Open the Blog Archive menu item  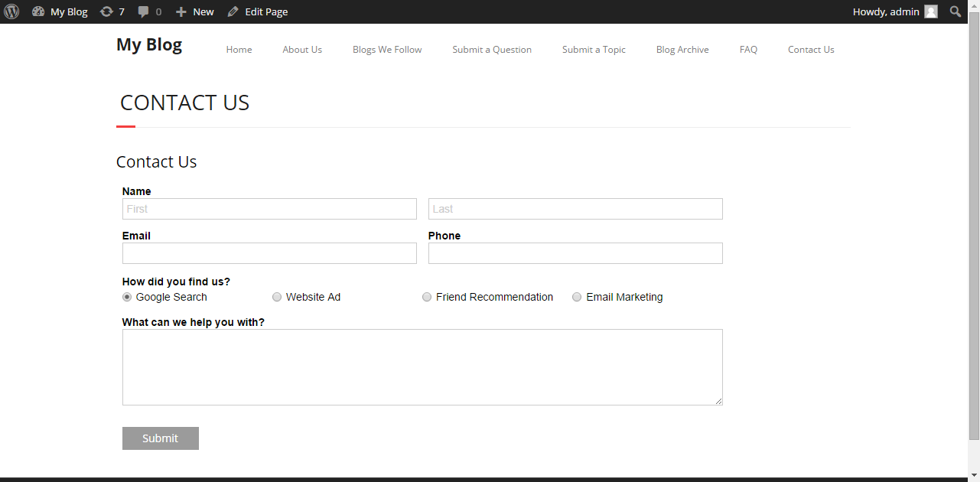pos(682,50)
